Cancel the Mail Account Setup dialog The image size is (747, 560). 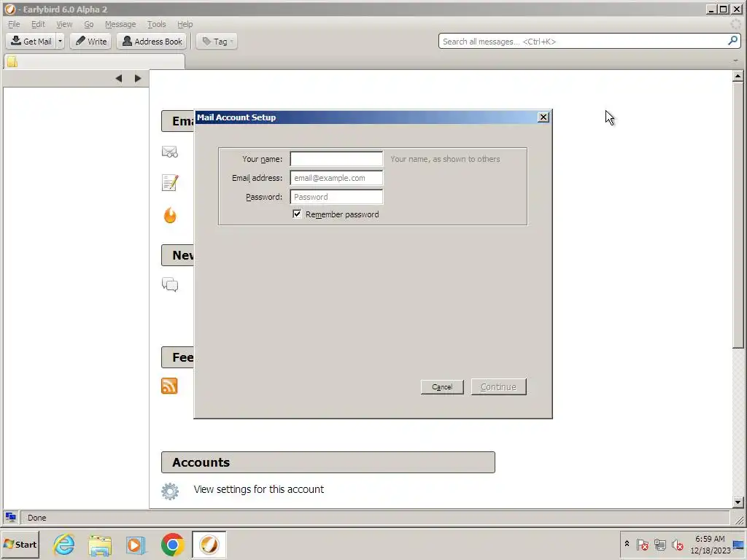pos(442,387)
